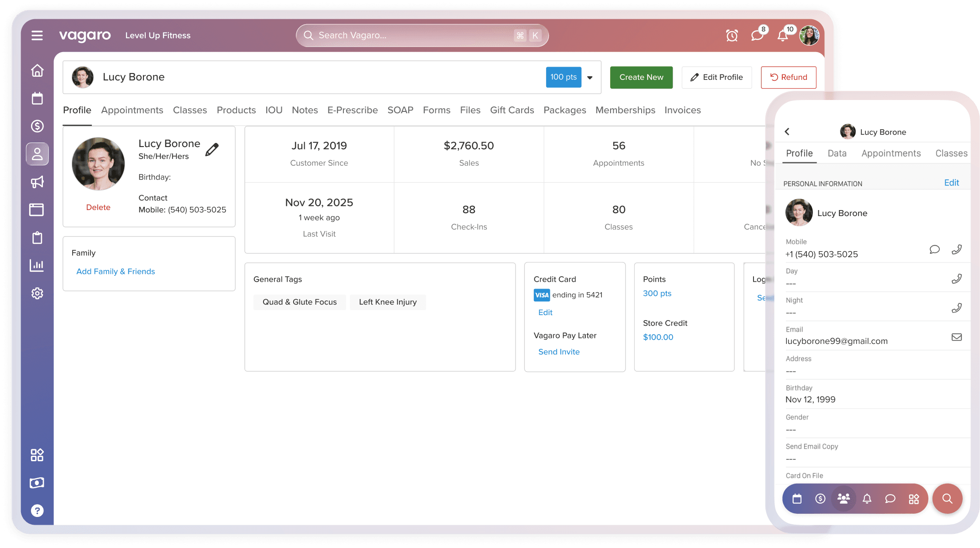This screenshot has height=548, width=980.
Task: Click the Left Knee Injury tag
Action: [387, 302]
